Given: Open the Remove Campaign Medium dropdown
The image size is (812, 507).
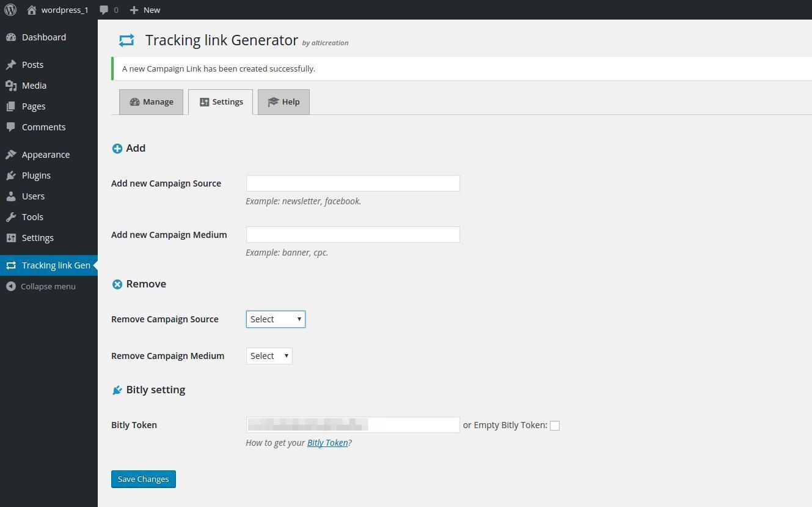Looking at the screenshot, I should (269, 356).
